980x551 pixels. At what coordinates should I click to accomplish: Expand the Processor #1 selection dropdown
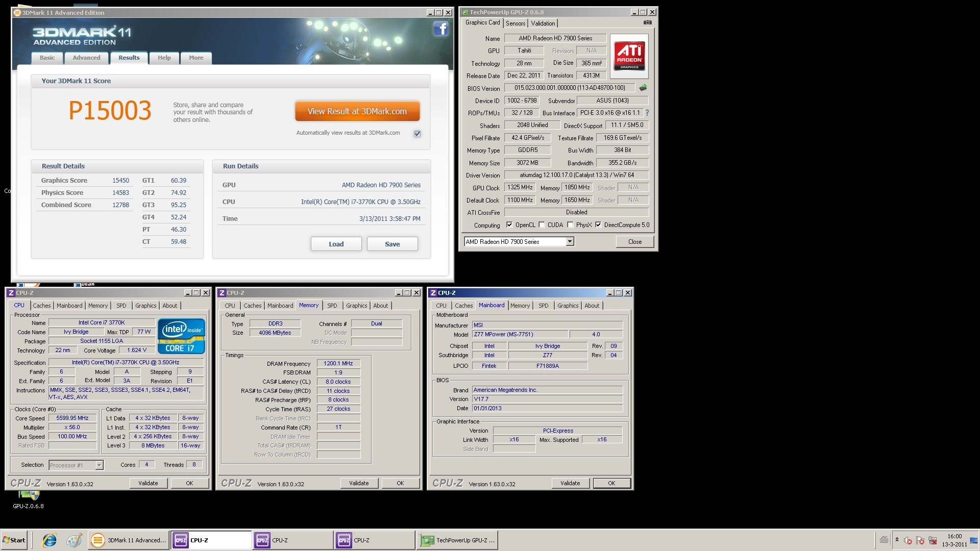coord(99,465)
